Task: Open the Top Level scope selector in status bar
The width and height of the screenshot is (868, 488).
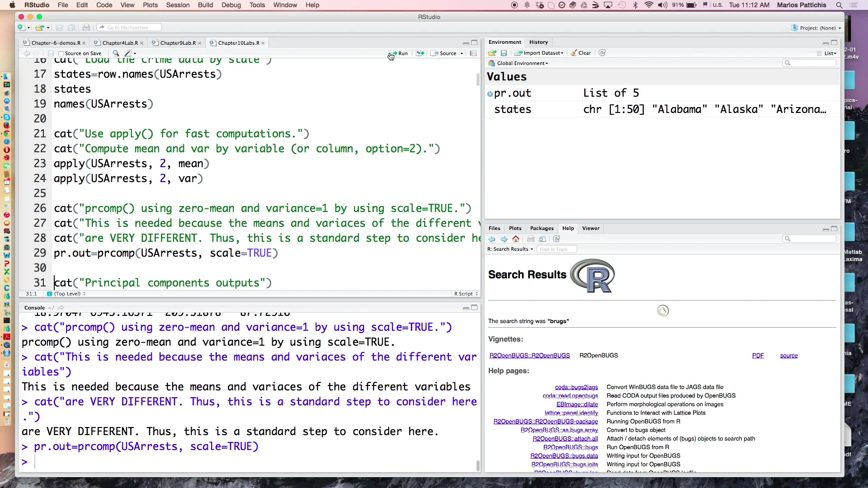Action: 66,294
